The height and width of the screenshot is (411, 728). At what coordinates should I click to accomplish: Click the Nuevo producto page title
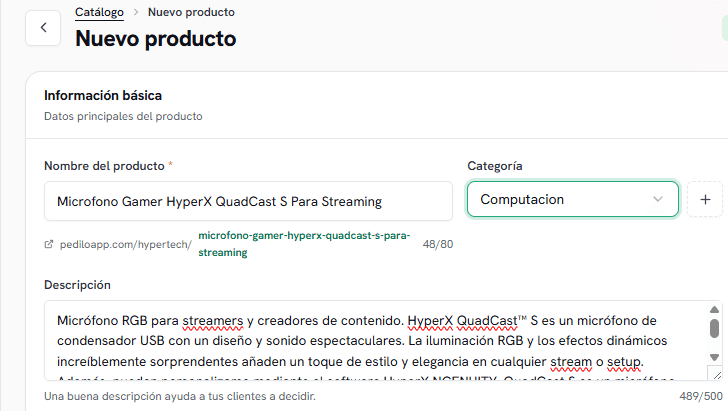click(x=156, y=39)
